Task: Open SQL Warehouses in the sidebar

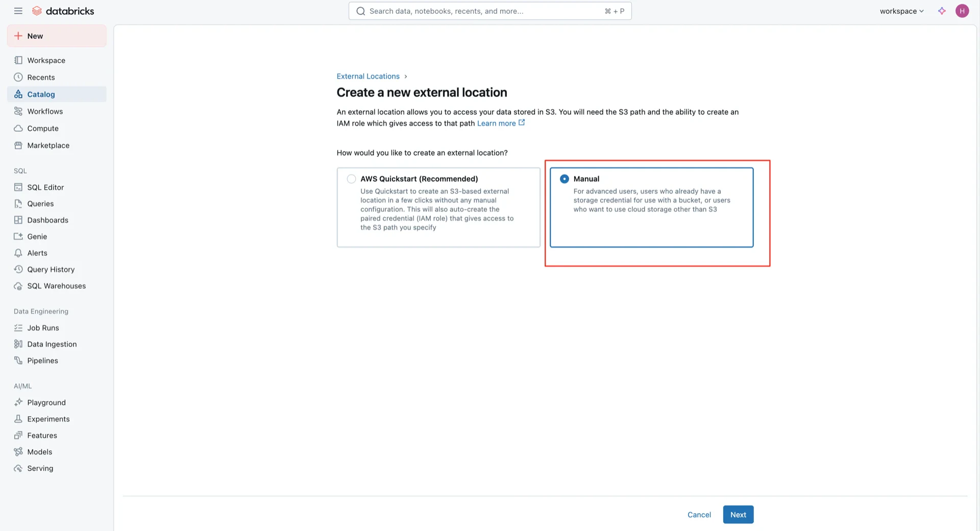Action: point(57,286)
